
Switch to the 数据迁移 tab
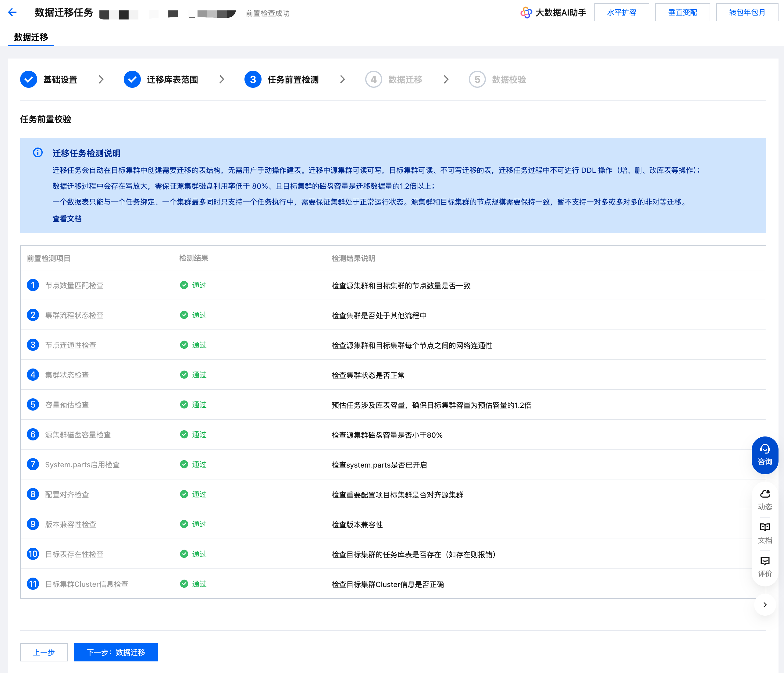pyautogui.click(x=31, y=37)
